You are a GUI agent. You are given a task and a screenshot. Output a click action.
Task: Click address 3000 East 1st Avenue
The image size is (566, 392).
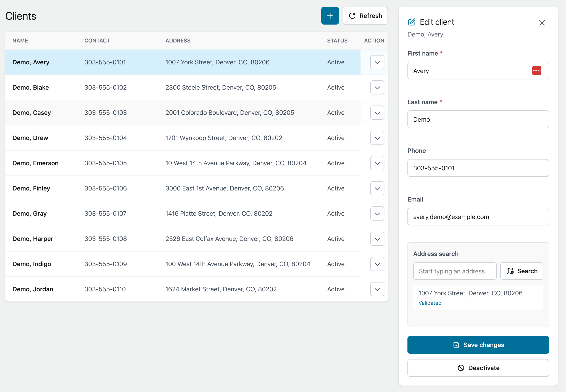click(x=225, y=188)
